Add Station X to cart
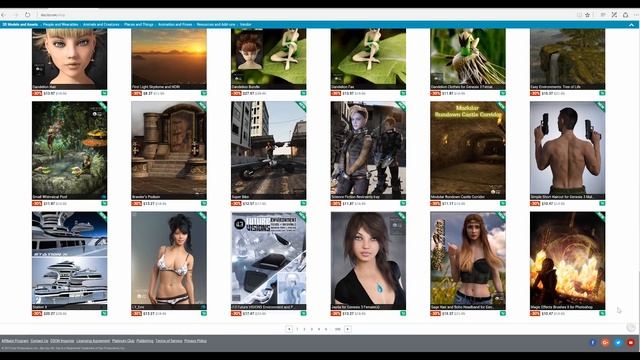The height and width of the screenshot is (360, 640). (104, 313)
